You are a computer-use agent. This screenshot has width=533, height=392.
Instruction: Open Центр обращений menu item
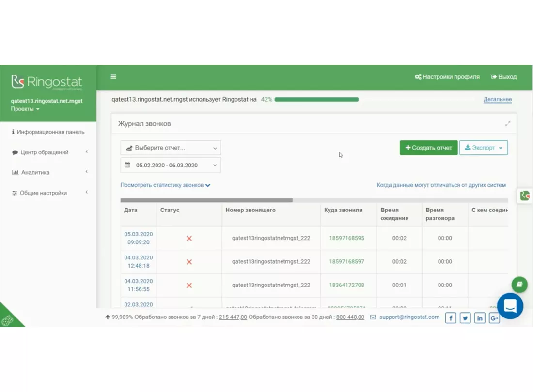pyautogui.click(x=40, y=152)
